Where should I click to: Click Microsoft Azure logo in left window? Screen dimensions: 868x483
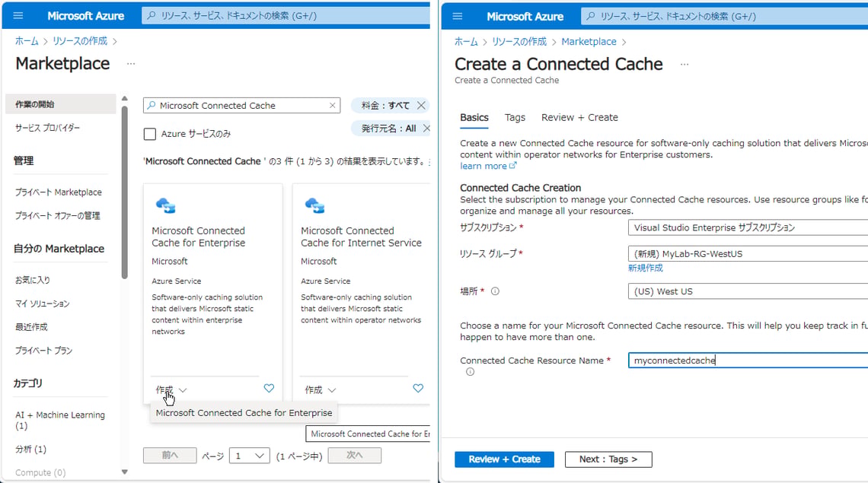pos(86,16)
